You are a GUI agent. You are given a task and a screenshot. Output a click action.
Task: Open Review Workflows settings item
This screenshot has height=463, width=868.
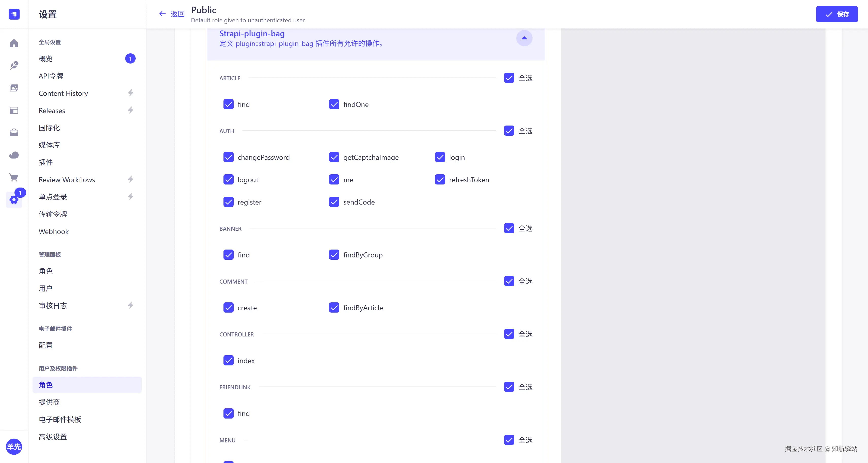(67, 180)
